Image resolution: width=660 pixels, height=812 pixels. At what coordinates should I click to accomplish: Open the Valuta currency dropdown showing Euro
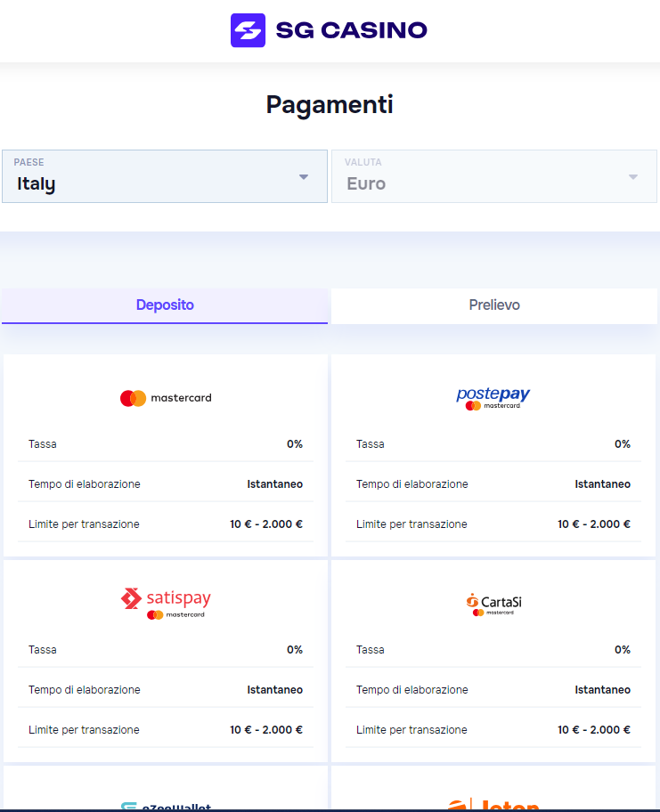(x=494, y=176)
